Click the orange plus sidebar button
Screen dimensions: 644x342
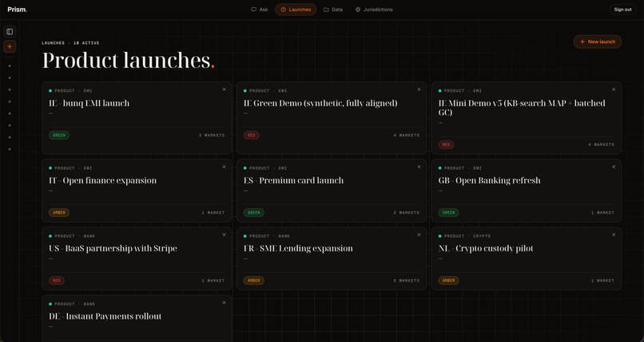tap(10, 46)
